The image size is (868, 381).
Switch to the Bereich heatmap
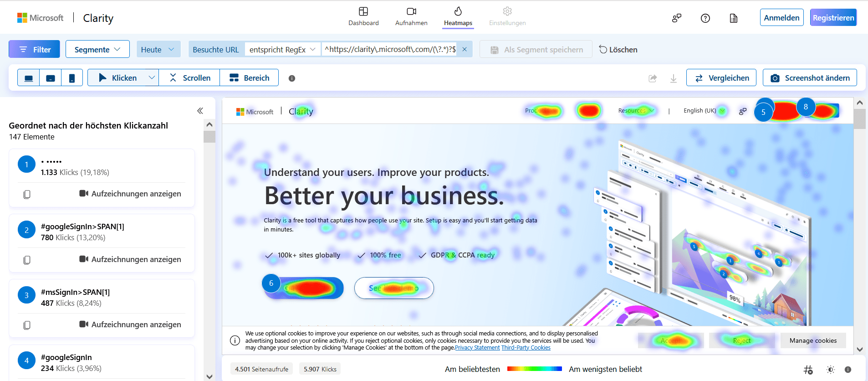(249, 78)
